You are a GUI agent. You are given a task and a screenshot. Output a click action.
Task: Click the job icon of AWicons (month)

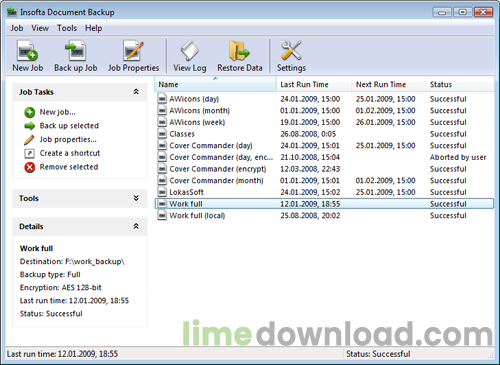coord(162,110)
